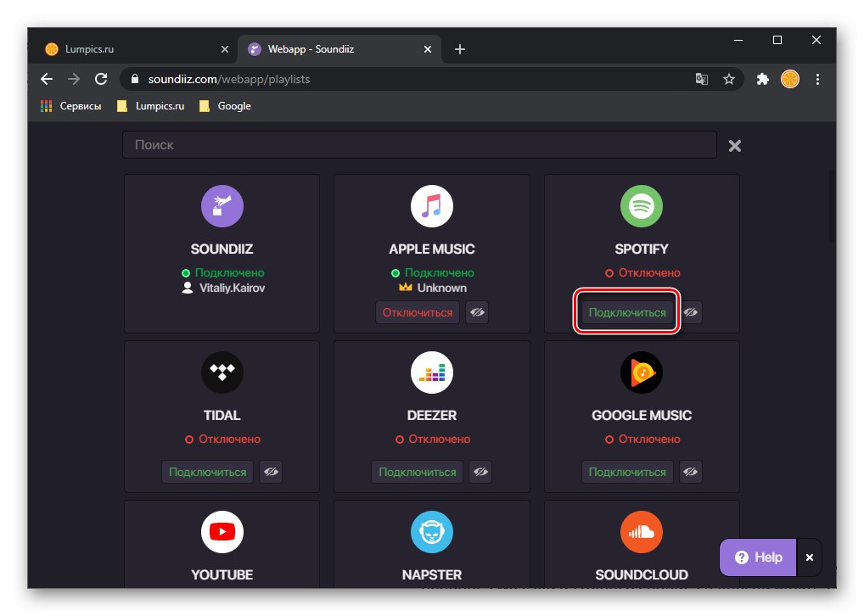
Task: Open the Chrome profile avatar
Action: click(x=790, y=80)
